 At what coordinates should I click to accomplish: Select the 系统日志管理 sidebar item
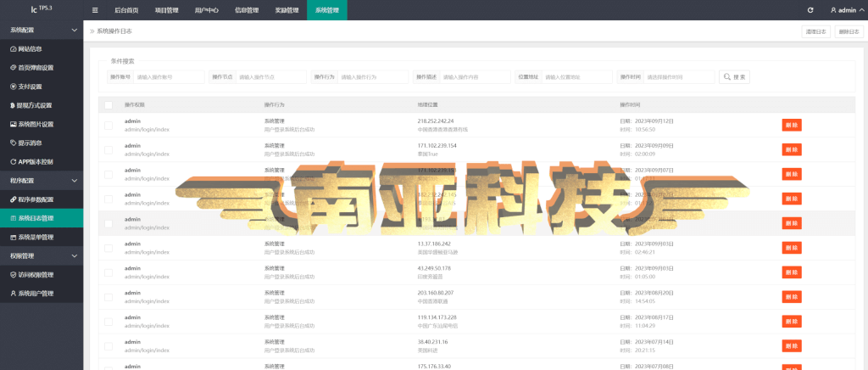42,218
